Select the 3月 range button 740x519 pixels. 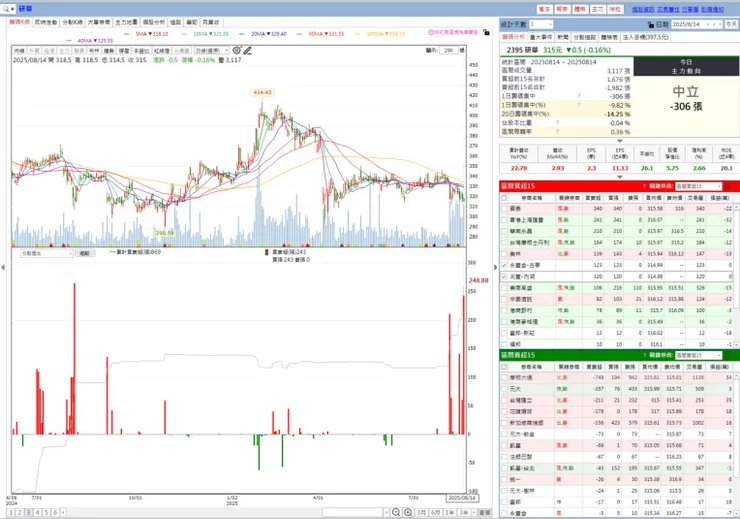click(x=421, y=512)
